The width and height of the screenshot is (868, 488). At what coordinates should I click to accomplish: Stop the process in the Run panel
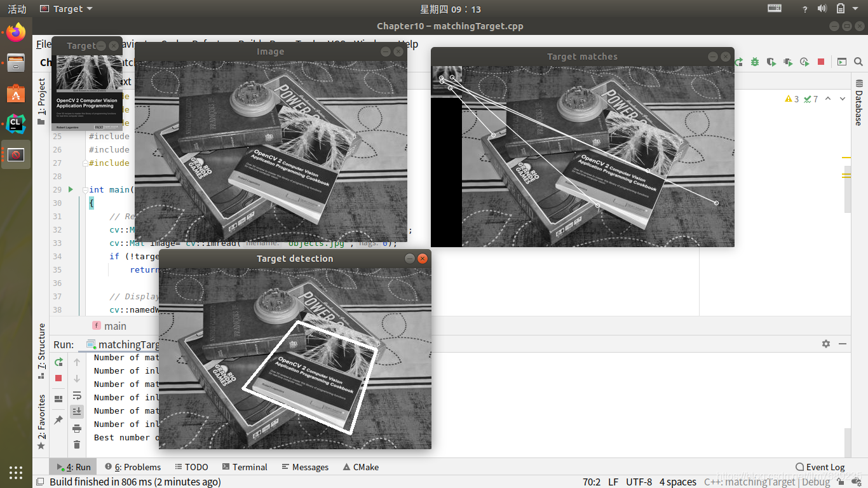tap(58, 378)
